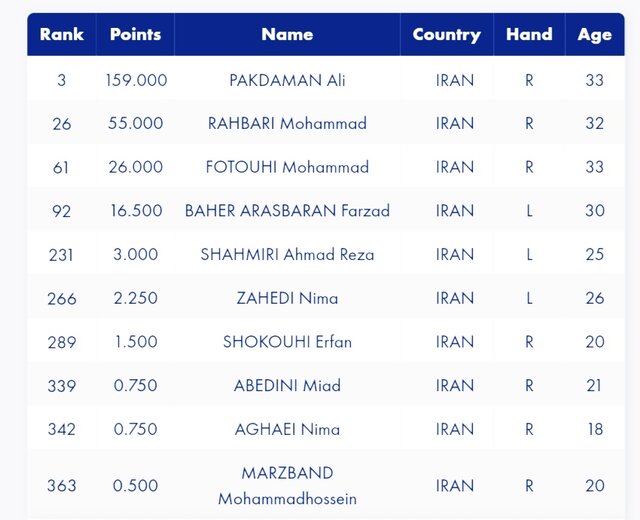
Task: Click the 159.000 points cell
Action: (x=135, y=80)
